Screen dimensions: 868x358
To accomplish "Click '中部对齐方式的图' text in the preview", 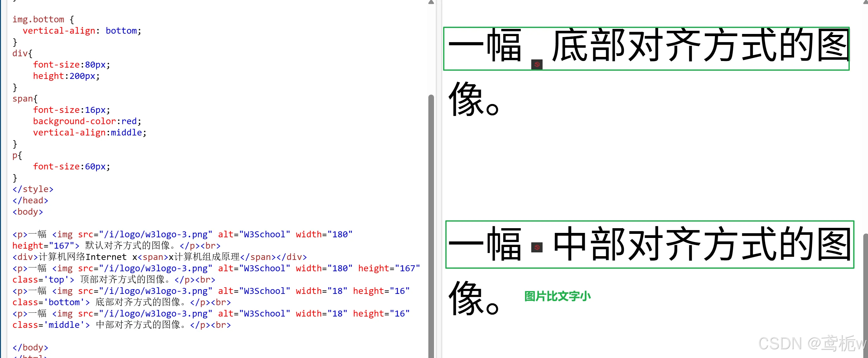I will click(703, 244).
